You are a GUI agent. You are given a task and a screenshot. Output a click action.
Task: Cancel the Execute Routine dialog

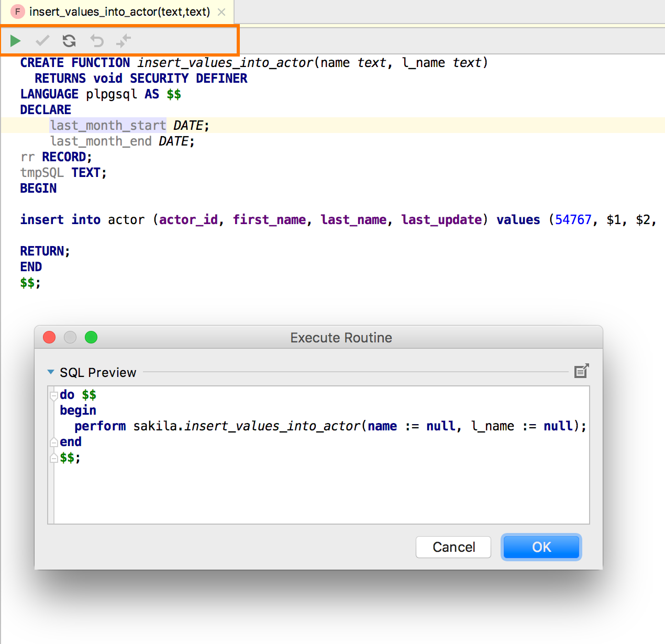pyautogui.click(x=453, y=547)
